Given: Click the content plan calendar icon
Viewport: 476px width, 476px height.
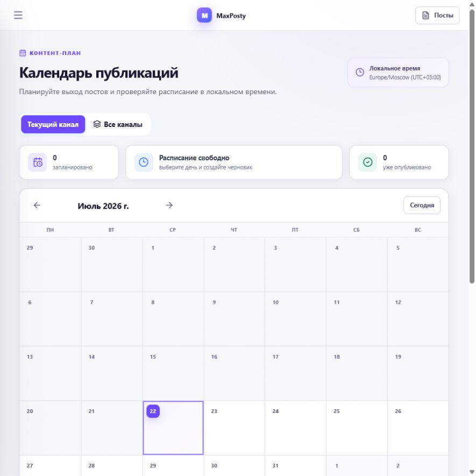Looking at the screenshot, I should coord(23,53).
